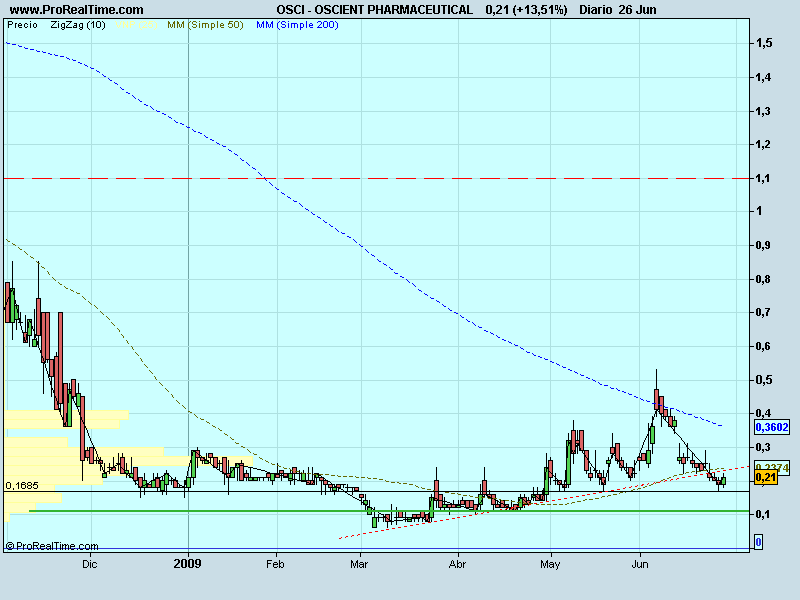Click the 'Diario' timeframe text
Image resolution: width=800 pixels, height=600 pixels.
click(x=596, y=10)
